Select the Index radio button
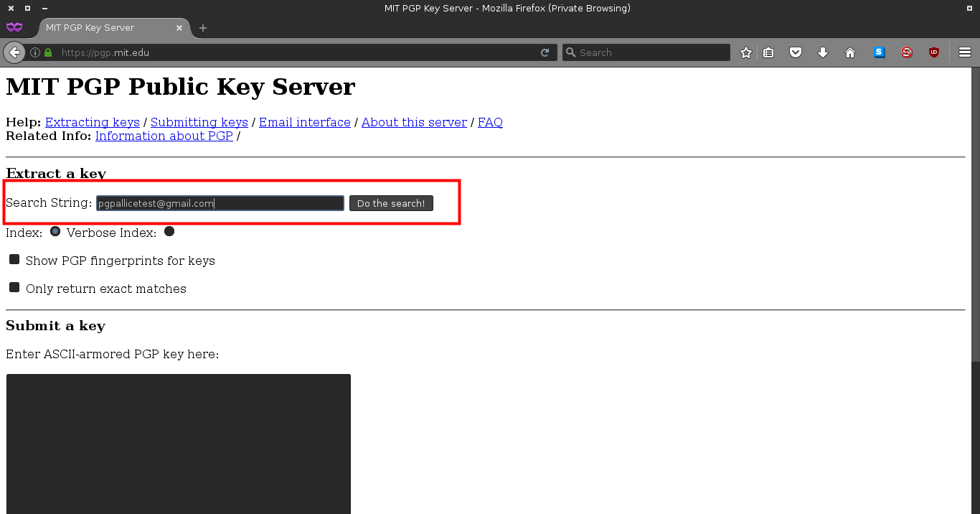 [x=55, y=231]
